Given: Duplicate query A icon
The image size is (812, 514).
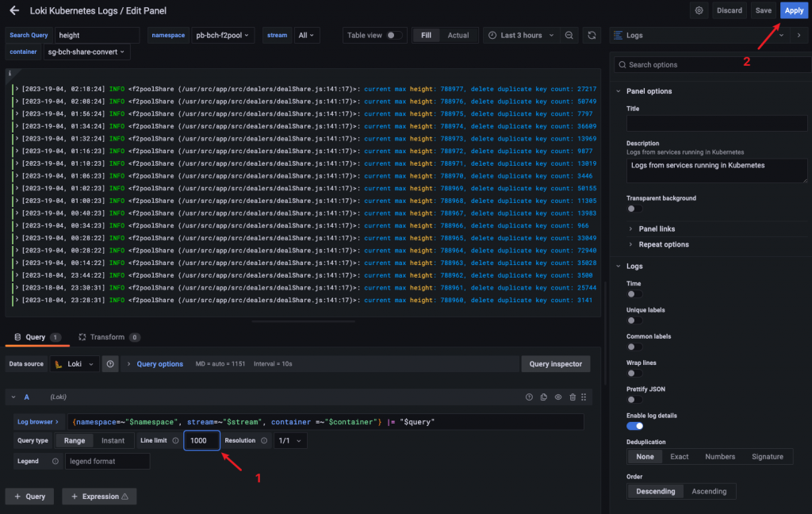Looking at the screenshot, I should [x=543, y=397].
